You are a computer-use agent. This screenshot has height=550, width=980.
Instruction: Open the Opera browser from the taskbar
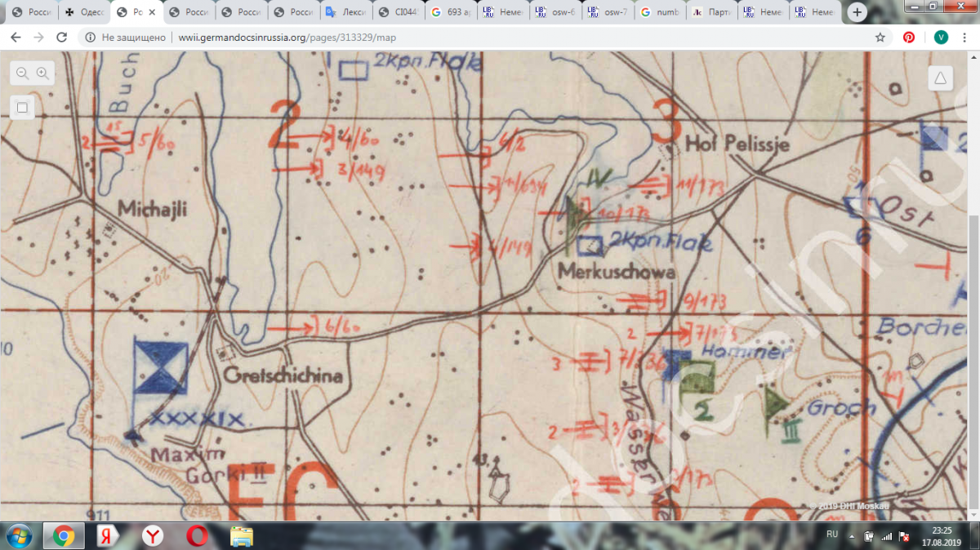tap(196, 535)
